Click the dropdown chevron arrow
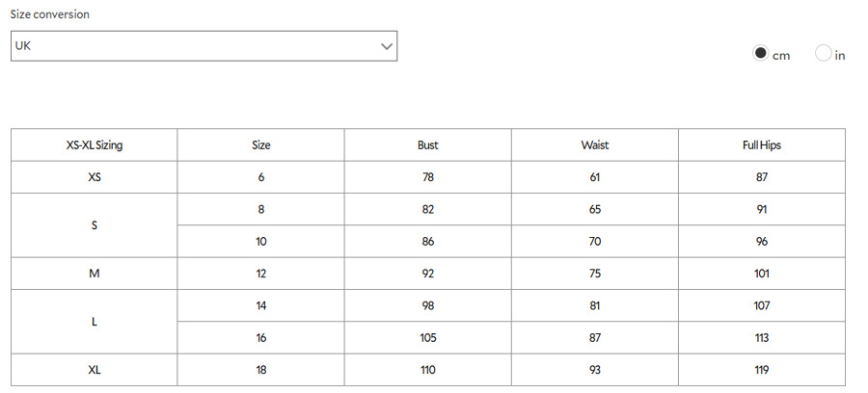The width and height of the screenshot is (868, 393). click(x=387, y=46)
